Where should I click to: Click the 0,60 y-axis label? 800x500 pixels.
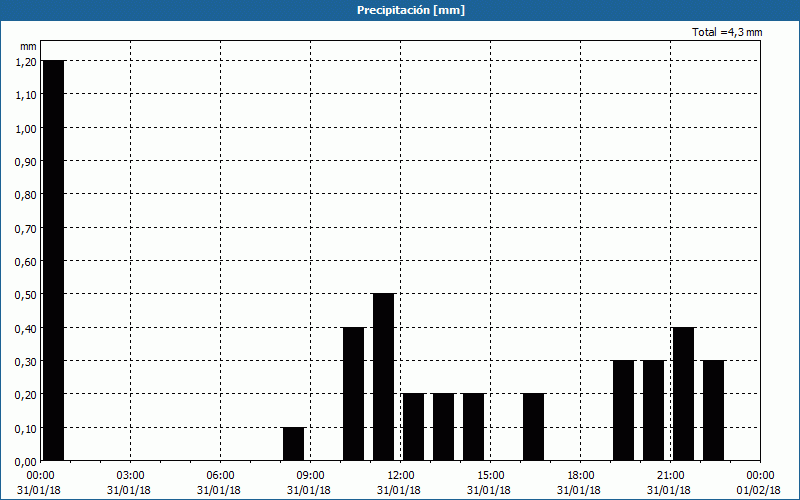pos(26,261)
